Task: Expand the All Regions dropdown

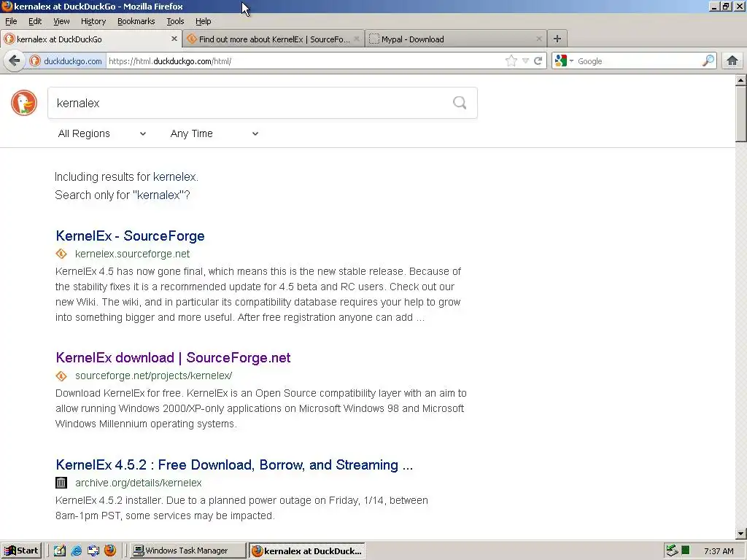Action: click(102, 134)
